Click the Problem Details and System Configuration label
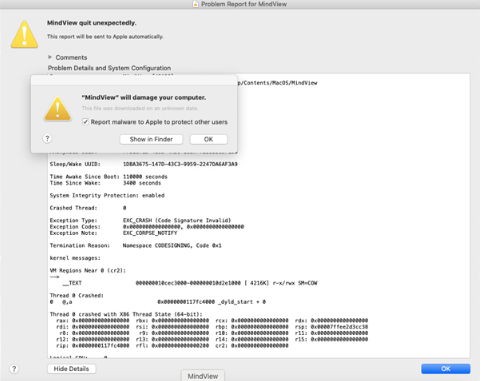 (x=109, y=68)
